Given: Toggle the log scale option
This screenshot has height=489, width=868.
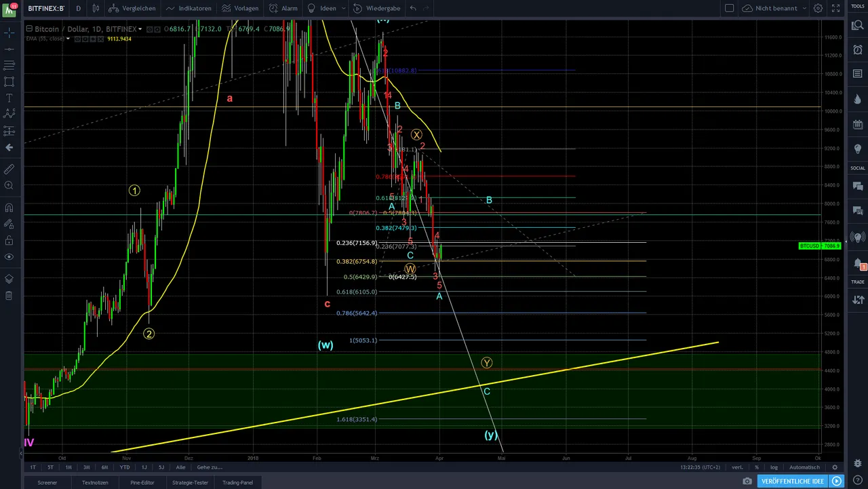Looking at the screenshot, I should coord(774,467).
